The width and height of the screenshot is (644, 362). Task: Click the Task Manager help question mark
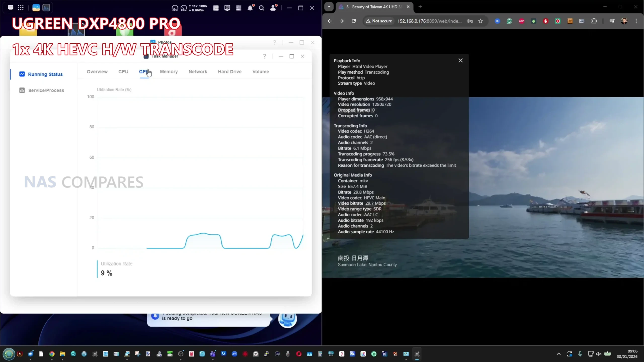coord(264,56)
